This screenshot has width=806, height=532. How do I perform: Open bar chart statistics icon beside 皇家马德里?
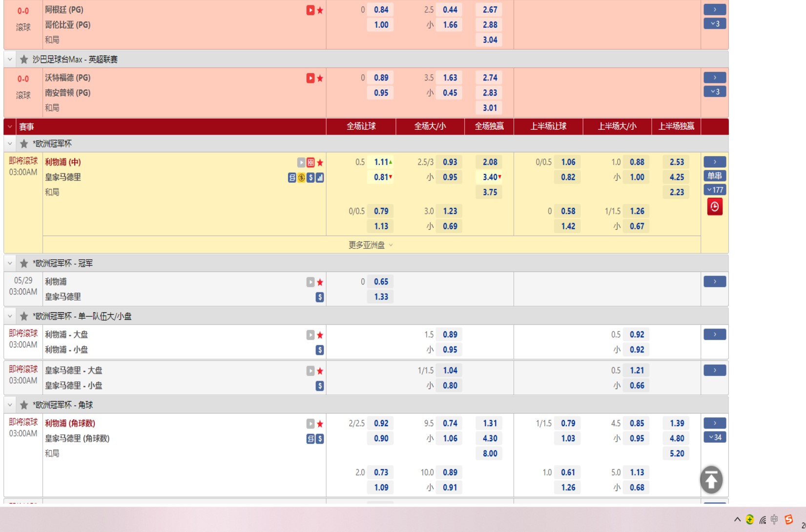pos(320,178)
